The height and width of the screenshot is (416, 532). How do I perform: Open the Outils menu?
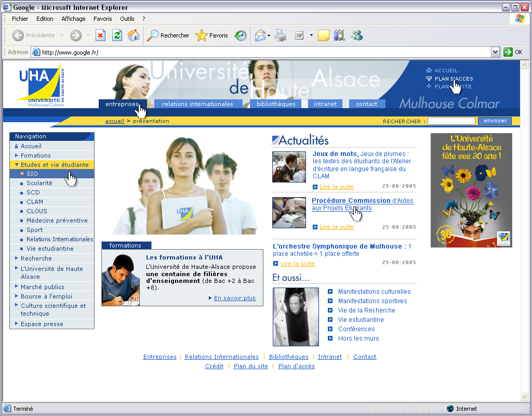click(127, 19)
